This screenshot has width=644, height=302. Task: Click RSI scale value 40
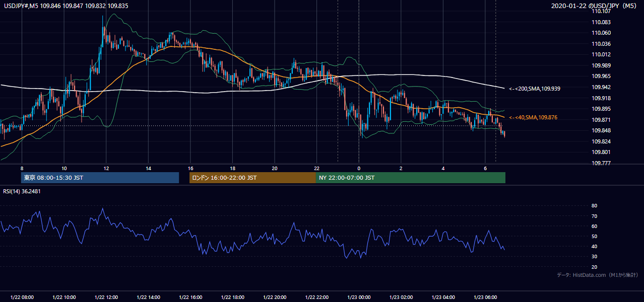pyautogui.click(x=594, y=246)
